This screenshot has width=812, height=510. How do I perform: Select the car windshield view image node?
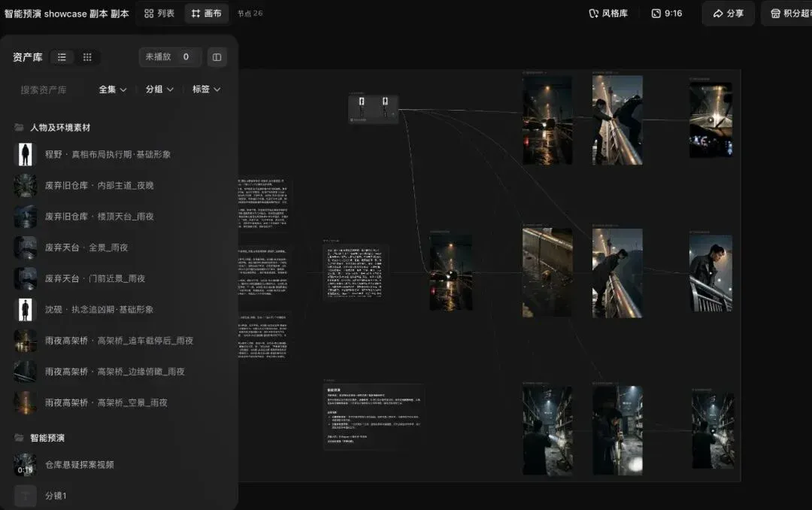pos(710,119)
